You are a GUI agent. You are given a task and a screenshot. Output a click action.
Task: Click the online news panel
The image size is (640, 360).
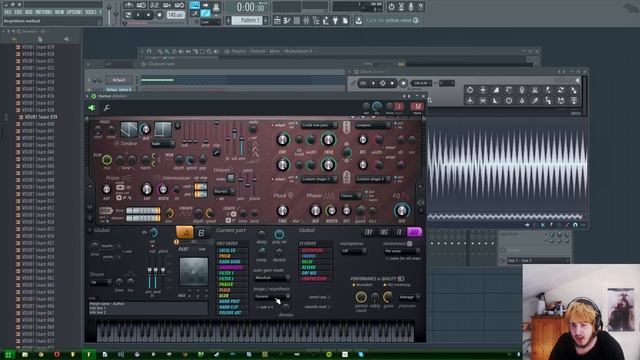point(392,20)
